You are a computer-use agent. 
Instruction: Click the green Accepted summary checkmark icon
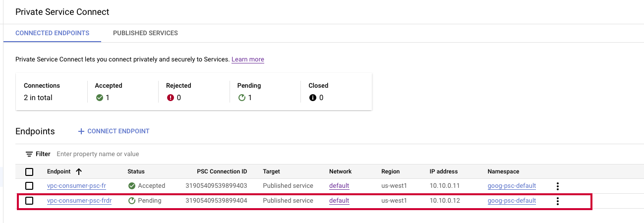pos(100,98)
